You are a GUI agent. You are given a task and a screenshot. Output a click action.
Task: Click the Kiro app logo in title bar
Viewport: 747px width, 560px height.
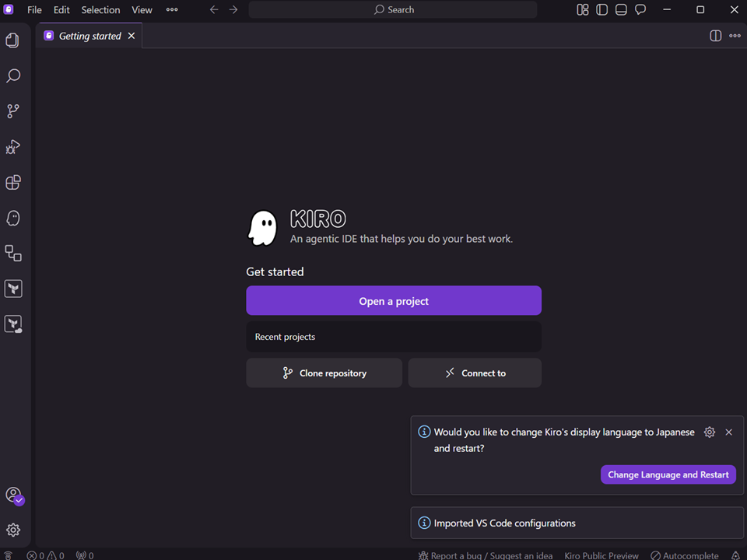pyautogui.click(x=9, y=9)
